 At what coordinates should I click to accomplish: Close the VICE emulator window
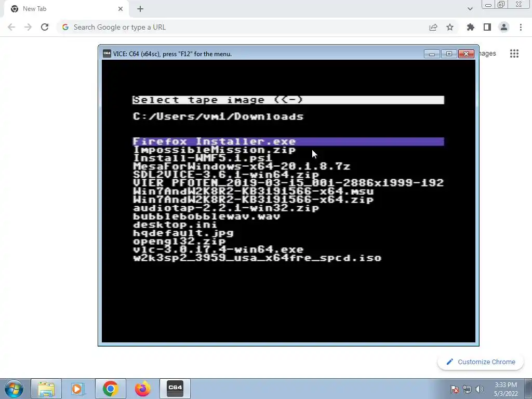pos(466,54)
